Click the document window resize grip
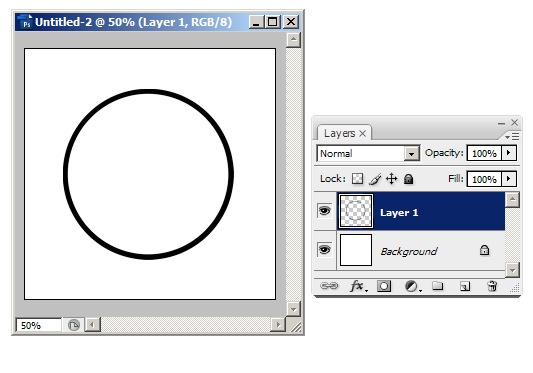This screenshot has width=533, height=373. pos(295,326)
